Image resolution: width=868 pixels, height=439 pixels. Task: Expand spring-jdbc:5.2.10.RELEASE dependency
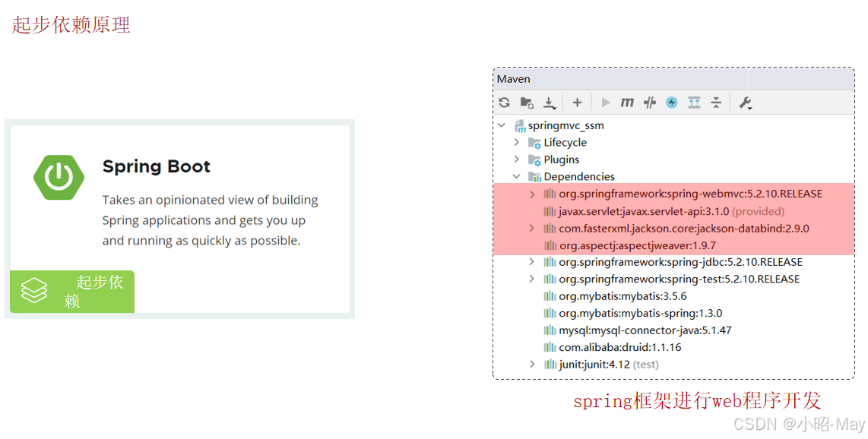pos(532,262)
